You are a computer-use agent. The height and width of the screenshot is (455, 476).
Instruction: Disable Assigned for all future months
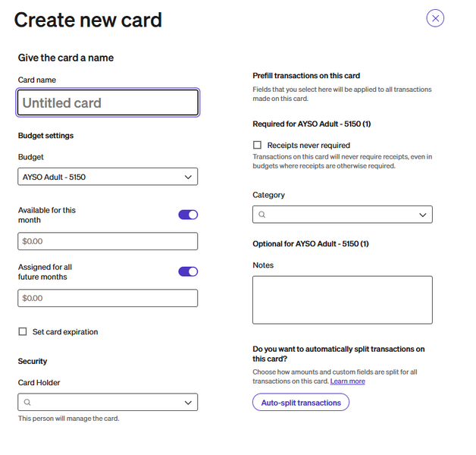pyautogui.click(x=188, y=271)
